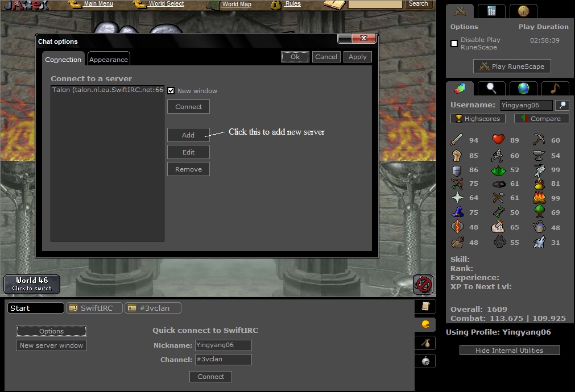The height and width of the screenshot is (392, 575).
Task: Select the Construction skill icon showing 48
Action: click(x=457, y=242)
